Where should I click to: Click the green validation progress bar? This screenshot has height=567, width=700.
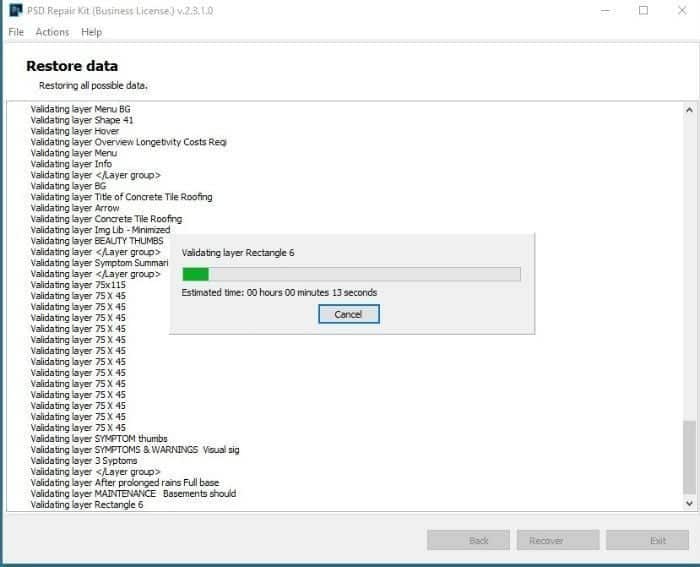tap(351, 274)
